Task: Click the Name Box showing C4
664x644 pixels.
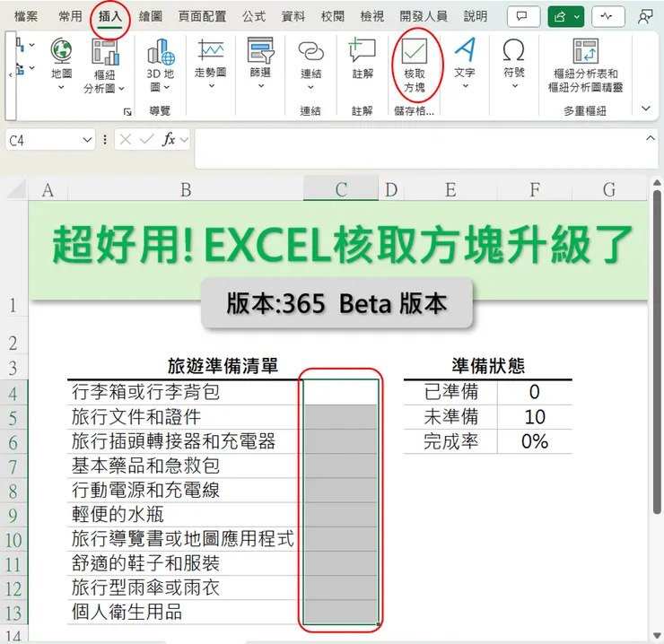Action: 42,140
